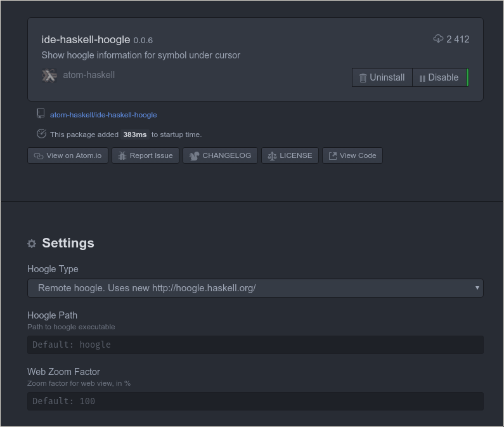The width and height of the screenshot is (504, 427).
Task: Click the repository book icon
Action: tap(41, 114)
